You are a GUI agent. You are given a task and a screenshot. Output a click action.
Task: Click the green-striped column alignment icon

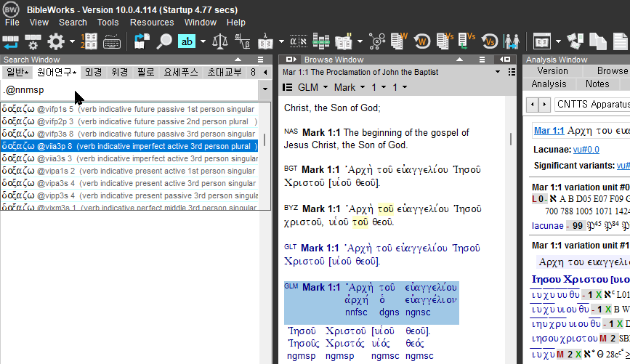(321, 41)
